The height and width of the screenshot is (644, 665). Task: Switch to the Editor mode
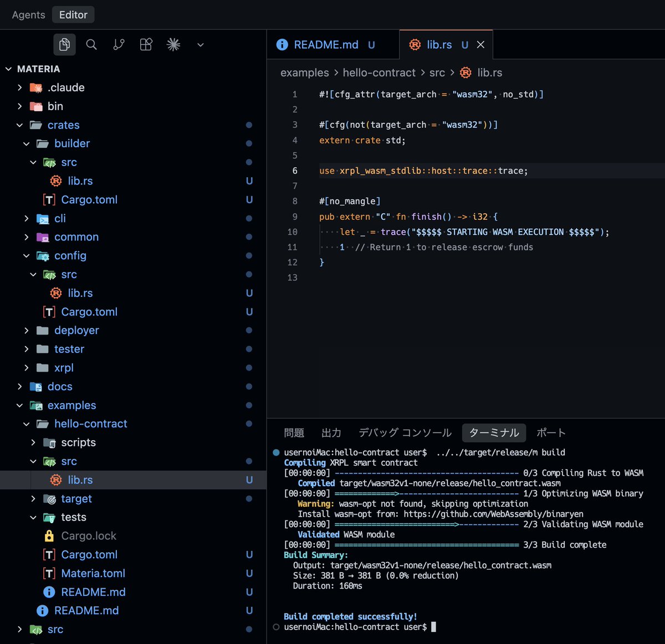[x=73, y=15]
